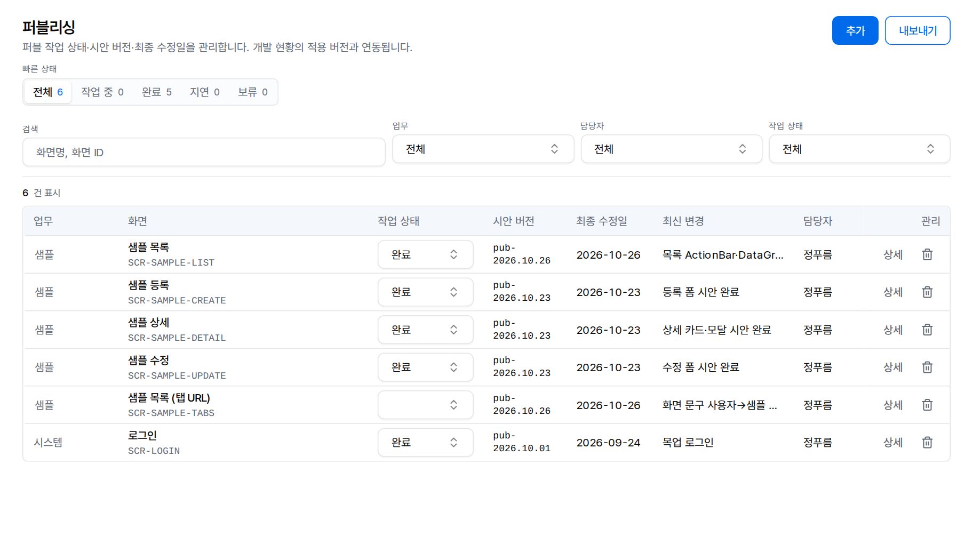The image size is (973, 560).
Task: Open the 담당자 filter dropdown
Action: tap(671, 149)
